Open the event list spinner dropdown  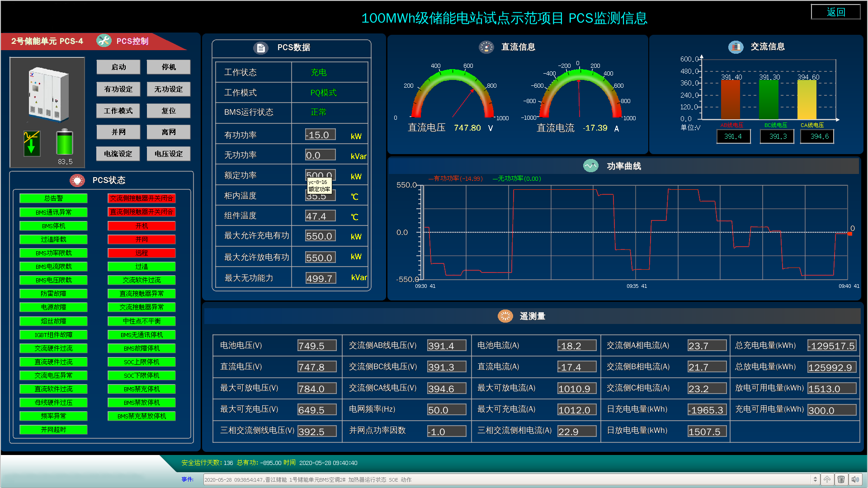[815, 479]
